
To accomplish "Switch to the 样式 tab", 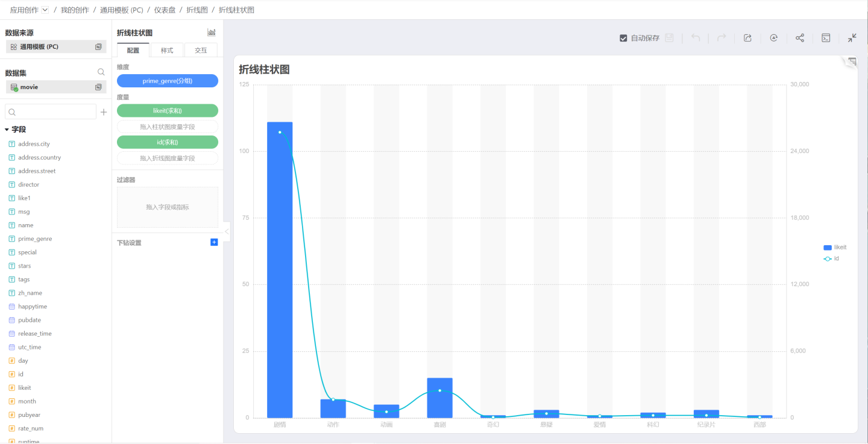I will (167, 51).
